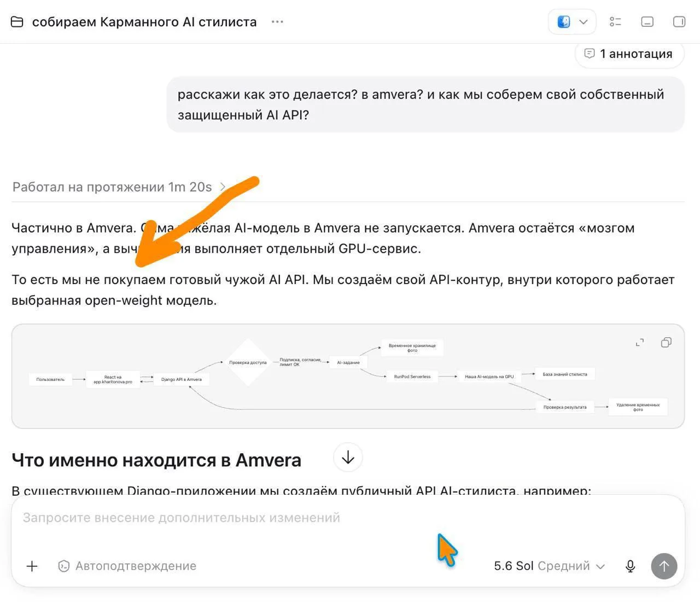Click the Finder app icon in the toolbar
The image size is (700, 602).
pos(564,22)
